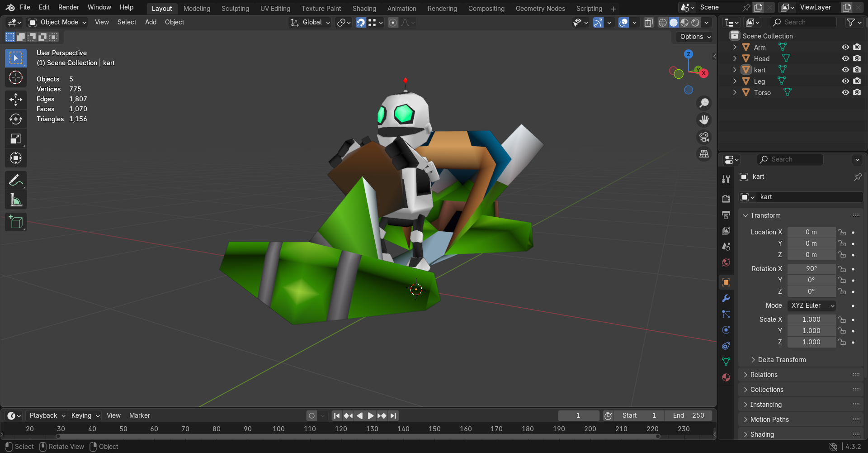Open the timeline Keying popover
This screenshot has height=453, width=868.
[x=85, y=415]
